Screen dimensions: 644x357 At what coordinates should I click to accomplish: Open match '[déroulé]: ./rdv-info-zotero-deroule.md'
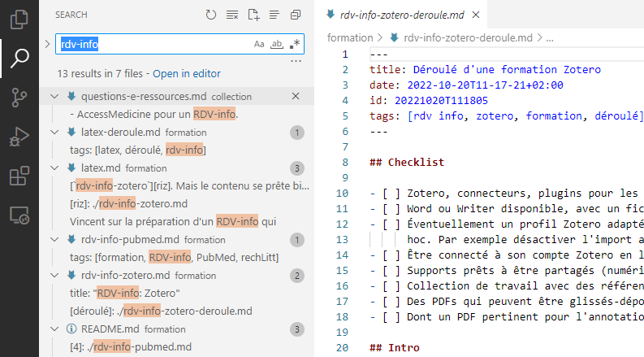point(161,311)
